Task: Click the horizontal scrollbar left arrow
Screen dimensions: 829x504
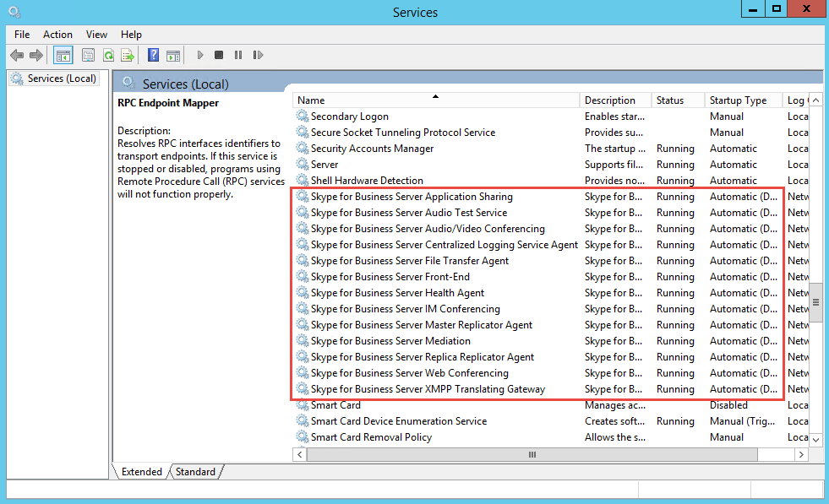Action: tap(300, 454)
